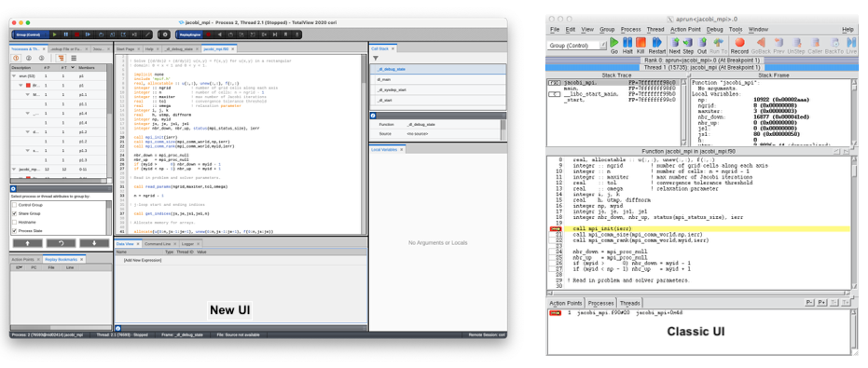Toggle the Share Group checkbox
This screenshot has height=368, width=868.
pyautogui.click(x=15, y=213)
